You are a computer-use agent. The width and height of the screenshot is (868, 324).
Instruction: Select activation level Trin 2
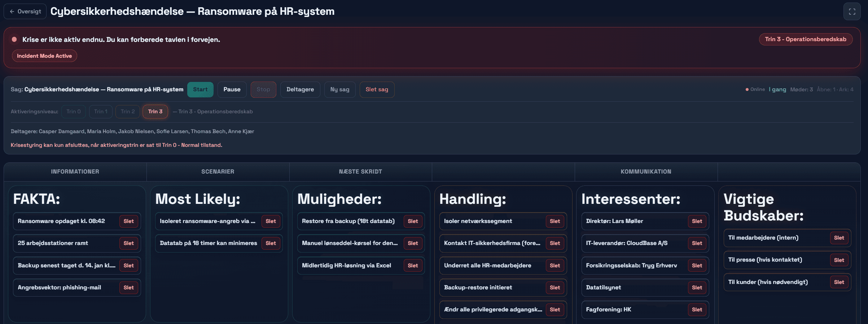(128, 111)
